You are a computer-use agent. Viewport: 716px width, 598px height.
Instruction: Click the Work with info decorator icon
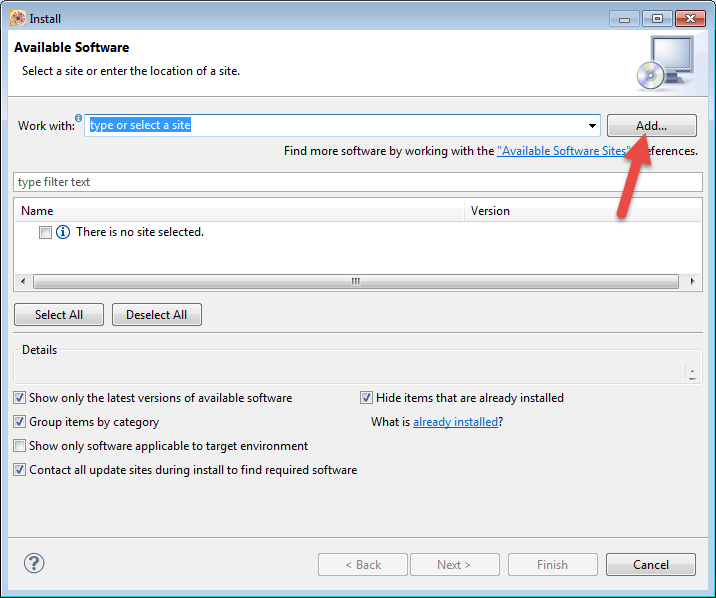(x=79, y=118)
